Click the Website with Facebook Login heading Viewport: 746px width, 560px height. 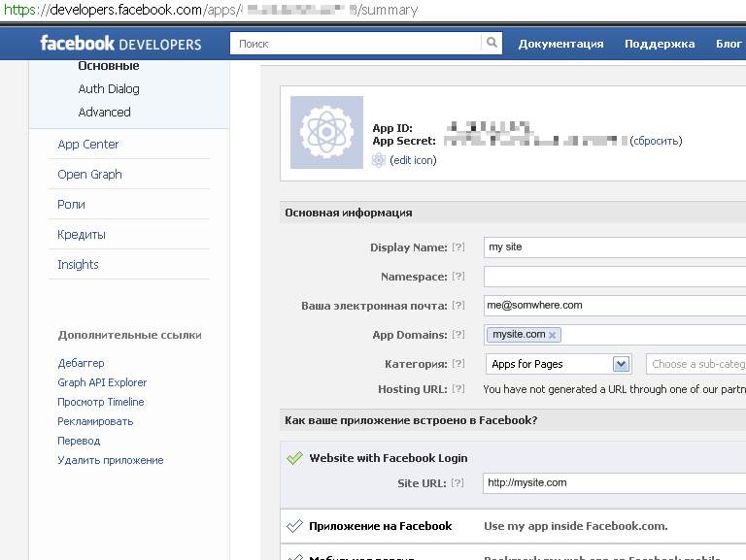[389, 458]
